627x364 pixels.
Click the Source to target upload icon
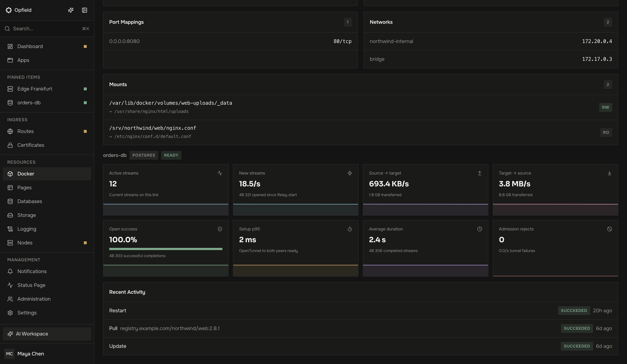480,173
